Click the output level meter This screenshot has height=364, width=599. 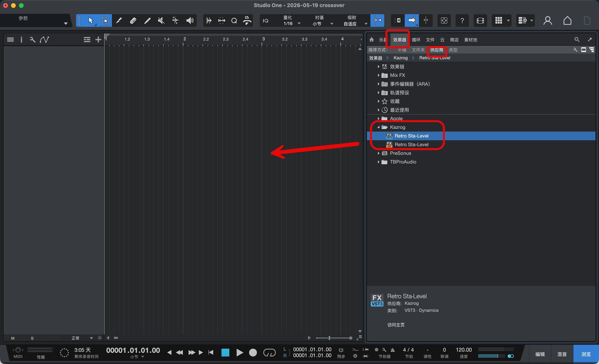(x=496, y=350)
